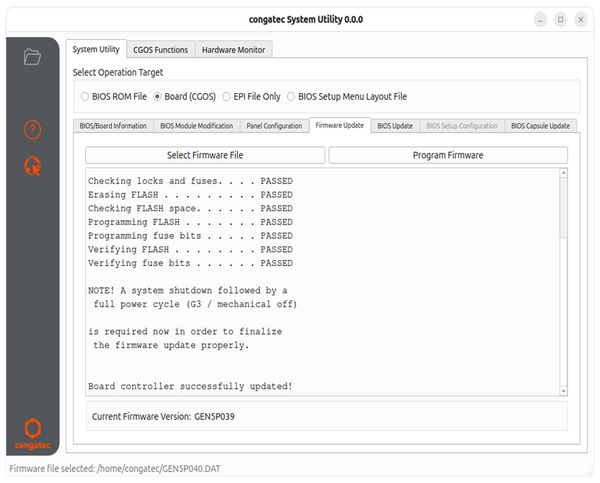Go to the BIOS/Board Information tab
The image size is (600, 483).
(x=114, y=126)
